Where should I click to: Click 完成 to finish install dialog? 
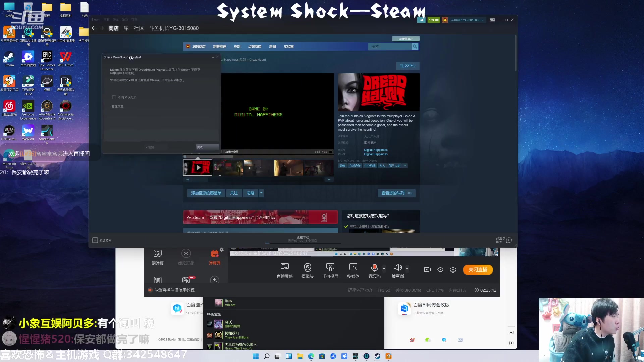pos(207,147)
